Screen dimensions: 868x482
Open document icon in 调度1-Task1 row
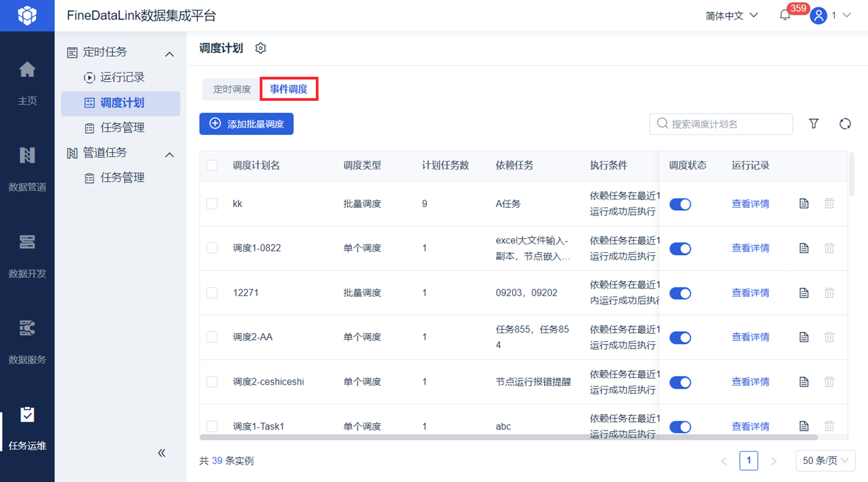[804, 426]
